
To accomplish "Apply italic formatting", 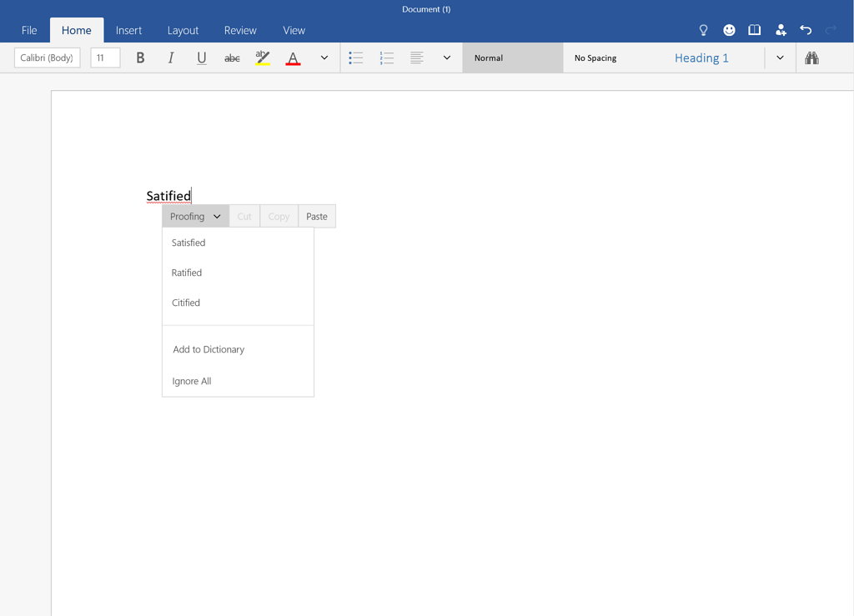I will (170, 58).
